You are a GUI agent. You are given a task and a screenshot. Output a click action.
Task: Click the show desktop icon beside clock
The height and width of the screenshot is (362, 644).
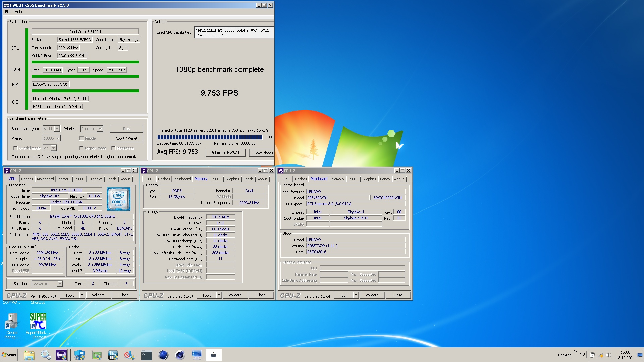coord(640,355)
